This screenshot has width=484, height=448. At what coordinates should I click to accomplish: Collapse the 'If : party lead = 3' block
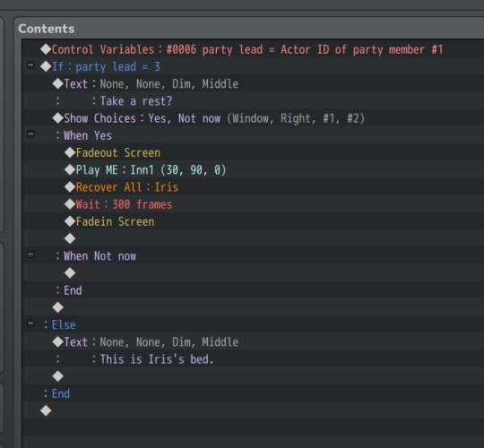(x=30, y=65)
